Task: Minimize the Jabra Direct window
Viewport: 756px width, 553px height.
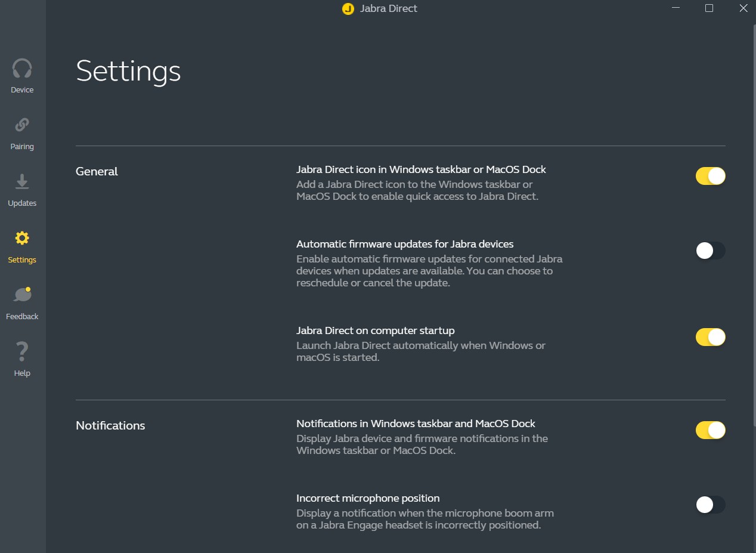Action: click(x=676, y=8)
